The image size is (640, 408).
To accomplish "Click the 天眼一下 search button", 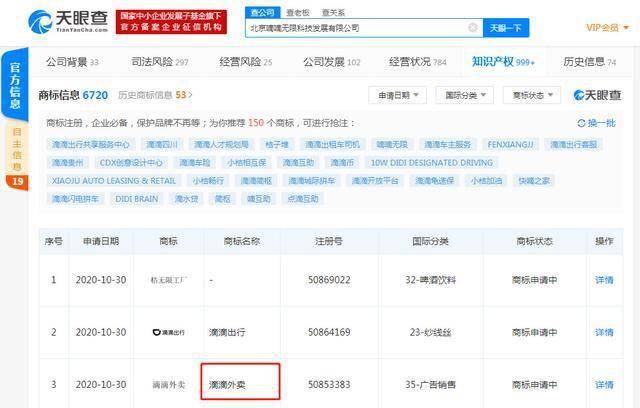I will click(506, 28).
